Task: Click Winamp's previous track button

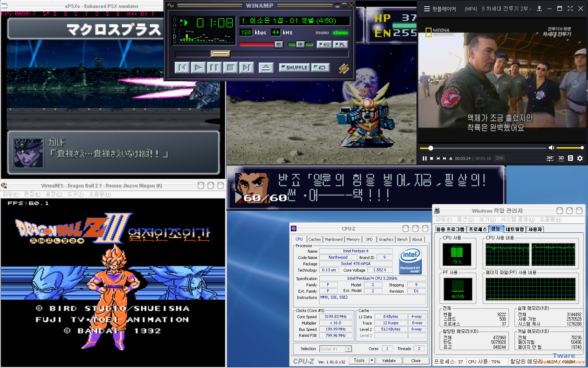Action: tap(182, 67)
